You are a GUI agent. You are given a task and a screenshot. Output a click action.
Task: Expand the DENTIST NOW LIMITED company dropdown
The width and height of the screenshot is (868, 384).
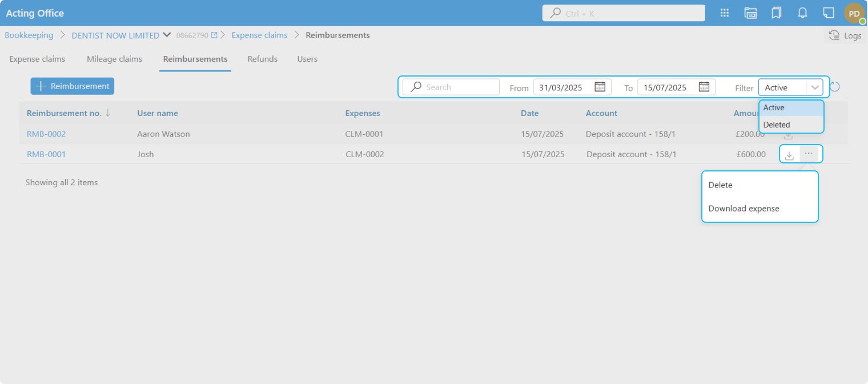pyautogui.click(x=167, y=35)
